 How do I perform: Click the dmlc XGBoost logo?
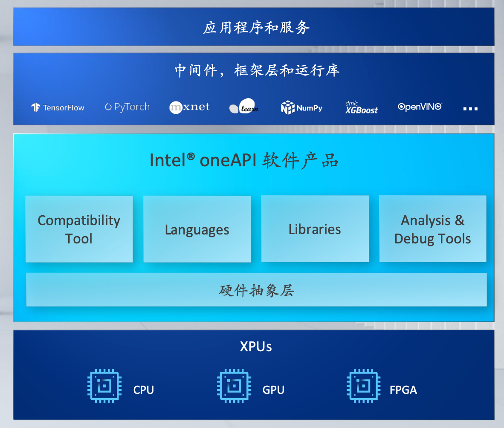(362, 107)
